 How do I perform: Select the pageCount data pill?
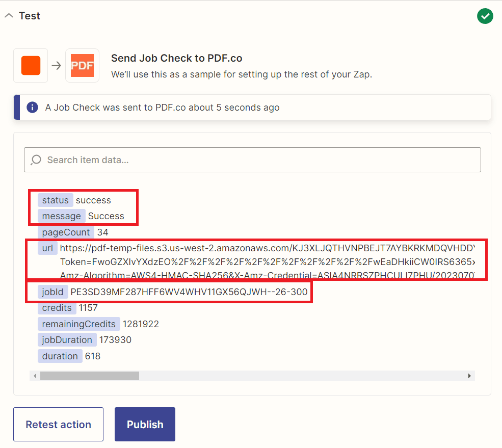point(65,232)
